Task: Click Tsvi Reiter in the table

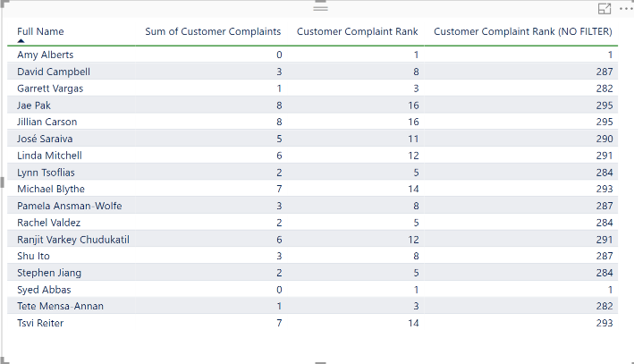Action: [x=40, y=323]
